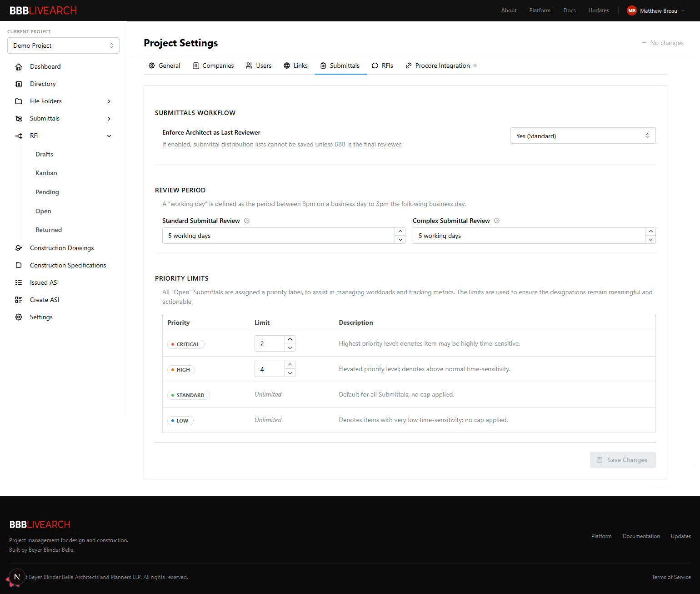Open the RFI Returned sidebar item
The image size is (700, 594).
click(49, 230)
